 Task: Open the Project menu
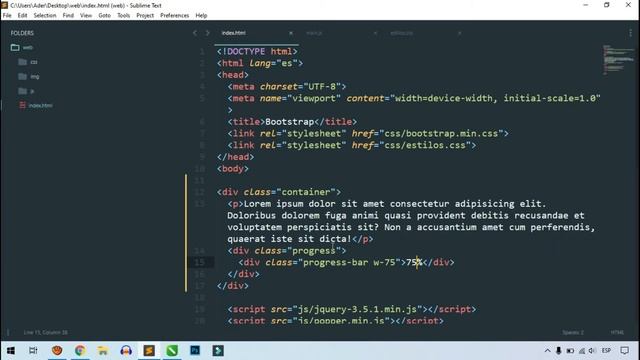click(145, 16)
